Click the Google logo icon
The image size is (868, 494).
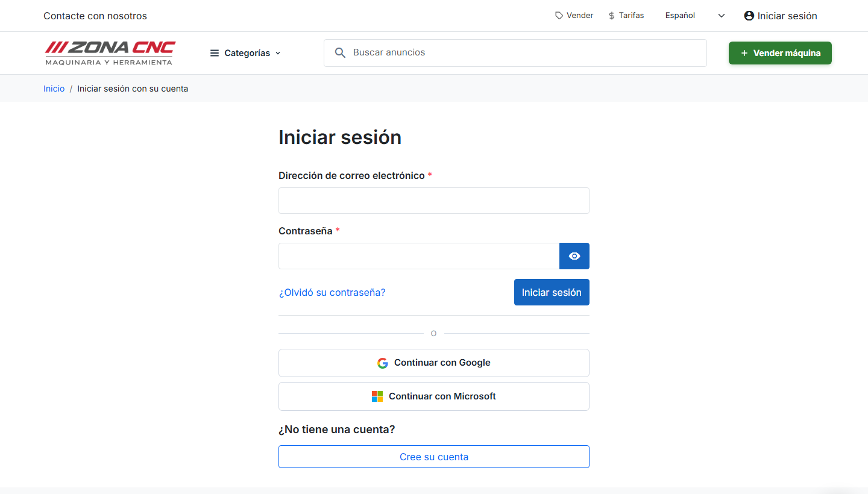[383, 363]
